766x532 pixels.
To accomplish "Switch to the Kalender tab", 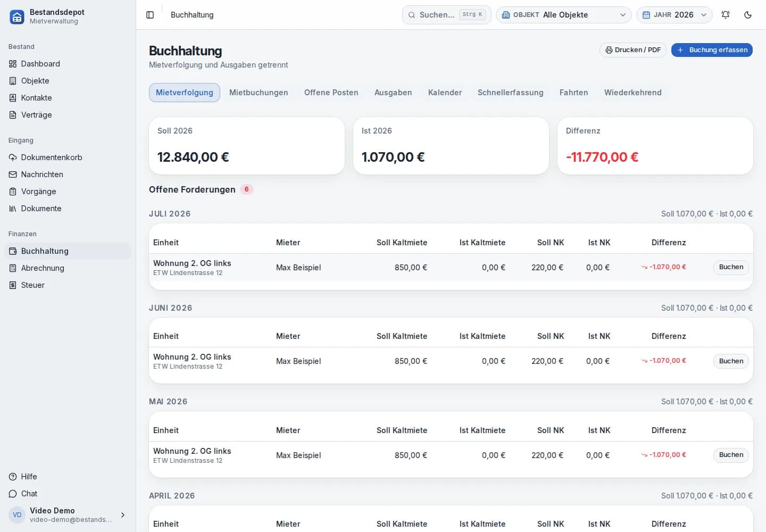I will click(x=445, y=93).
